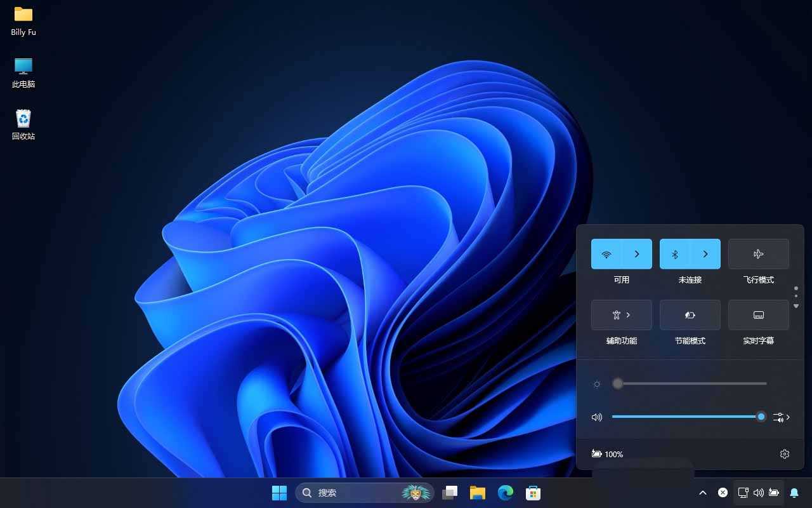Click the notification bell in the tray

coord(794,493)
